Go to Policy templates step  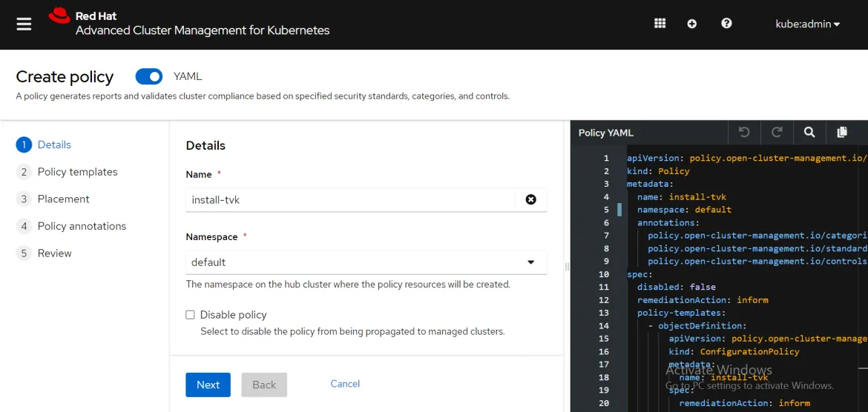[x=77, y=172]
